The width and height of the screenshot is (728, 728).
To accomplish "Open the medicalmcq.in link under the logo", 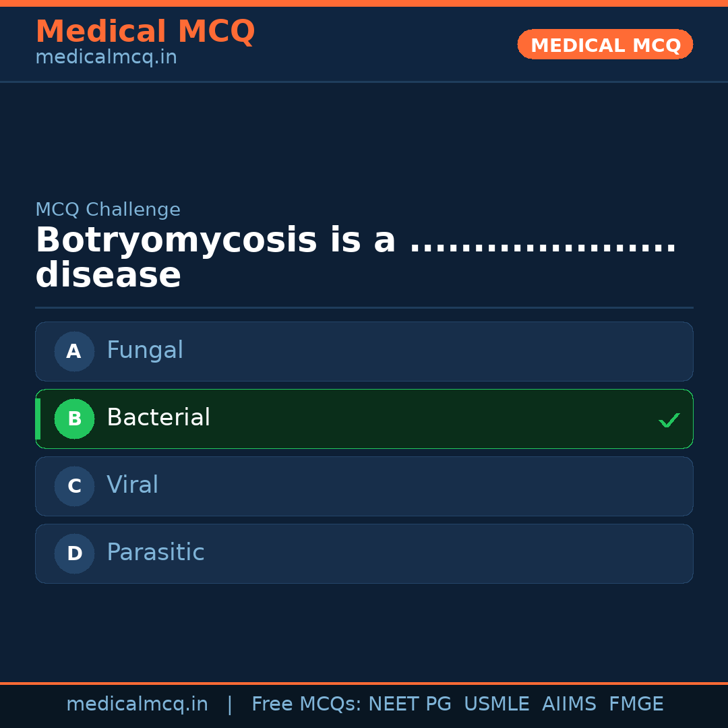I will click(105, 57).
